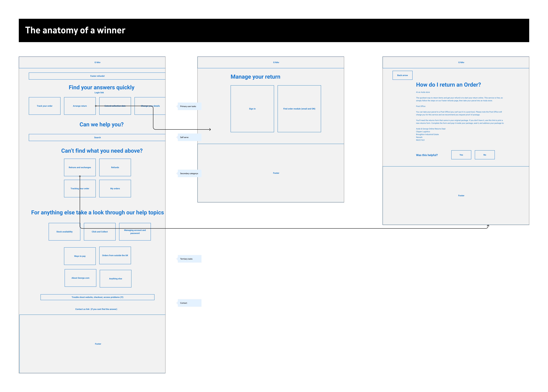
Task: Click the Contact us link
Action: (x=96, y=309)
